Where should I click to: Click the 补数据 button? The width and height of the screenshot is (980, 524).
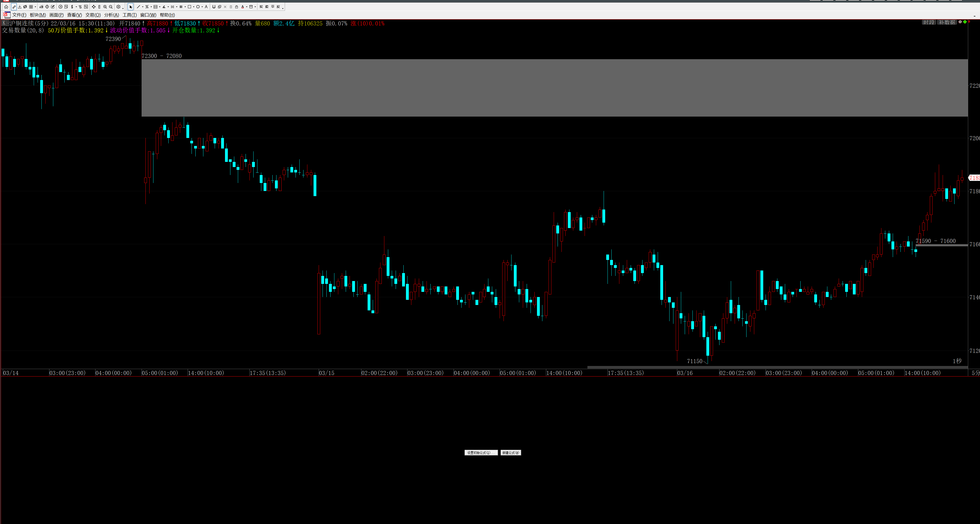947,22
